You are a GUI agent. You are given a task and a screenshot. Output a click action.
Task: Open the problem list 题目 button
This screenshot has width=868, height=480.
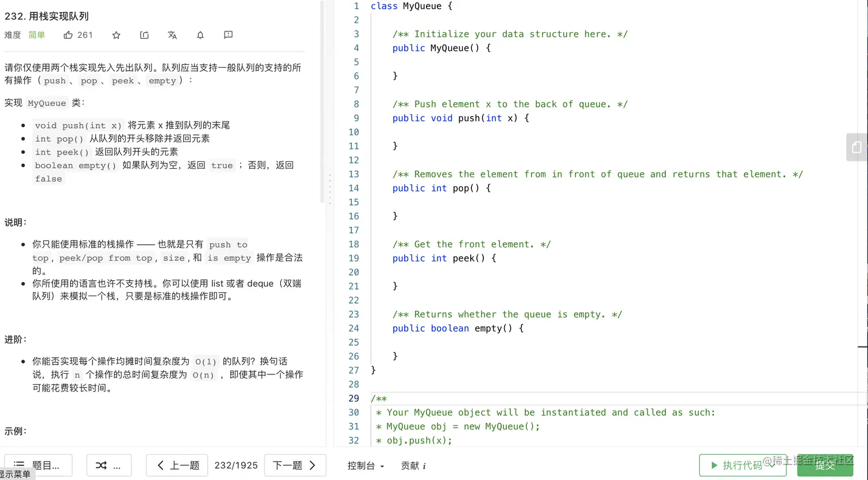click(38, 465)
